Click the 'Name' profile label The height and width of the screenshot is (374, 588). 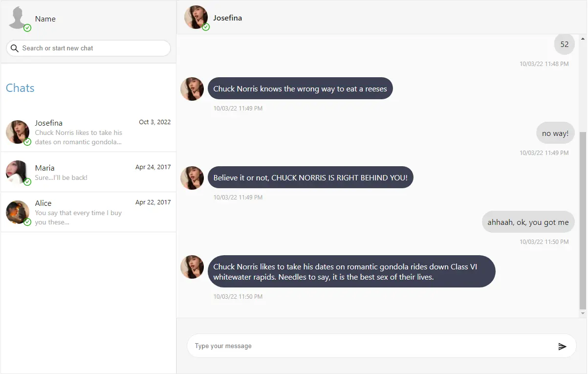pyautogui.click(x=45, y=19)
